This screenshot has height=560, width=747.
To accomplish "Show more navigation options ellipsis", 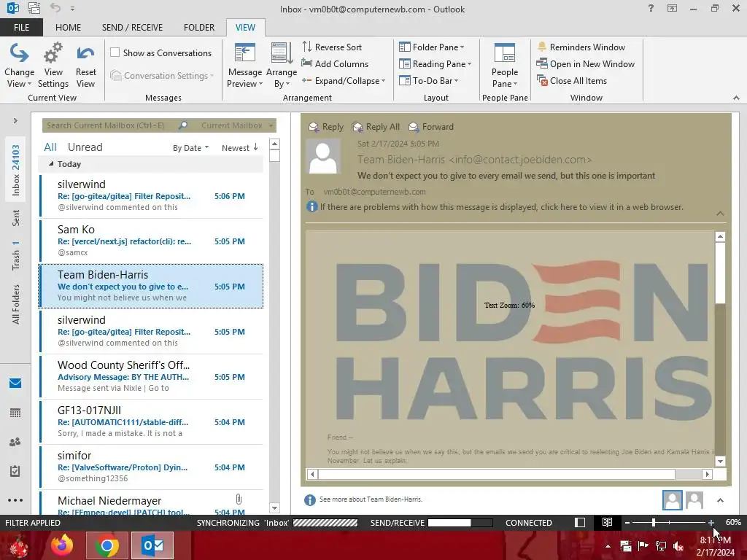I will pyautogui.click(x=15, y=500).
